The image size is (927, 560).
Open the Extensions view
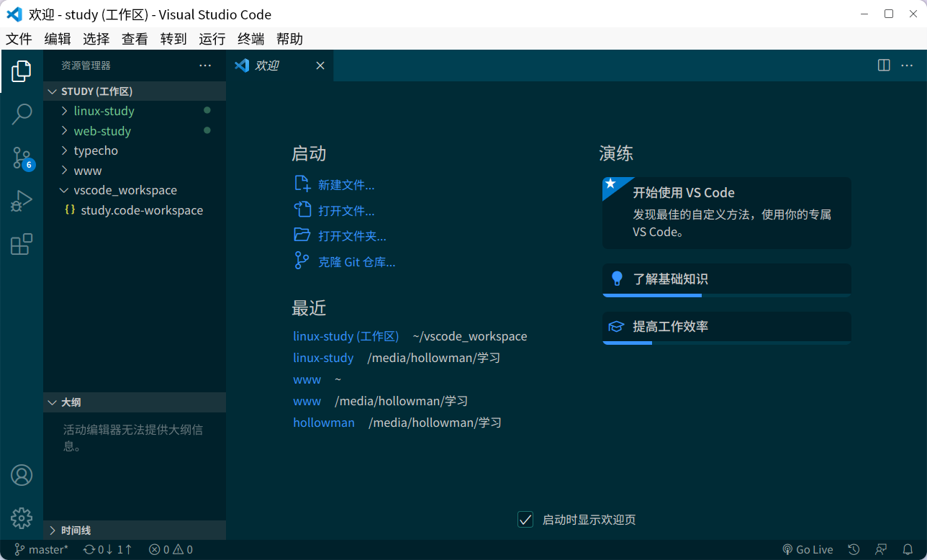[x=22, y=245]
